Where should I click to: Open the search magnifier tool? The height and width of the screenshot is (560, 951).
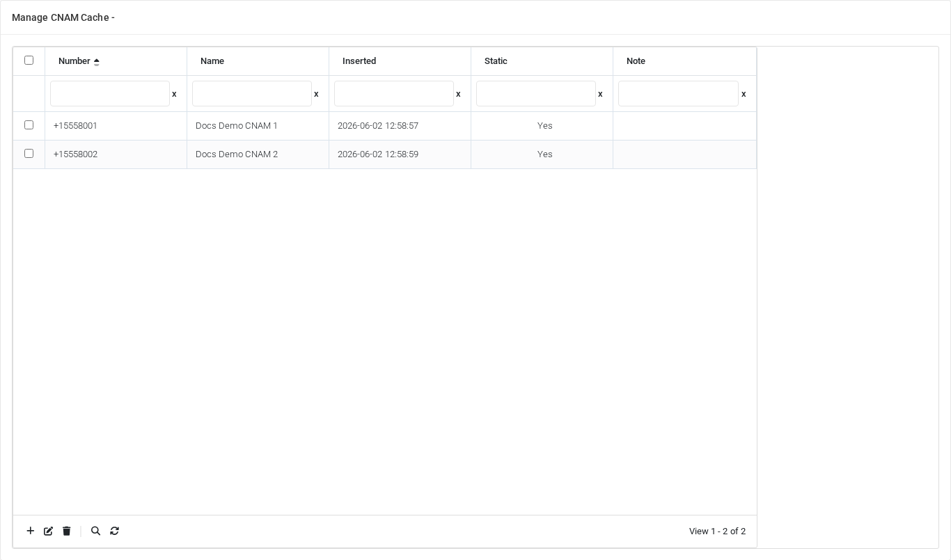click(x=96, y=531)
